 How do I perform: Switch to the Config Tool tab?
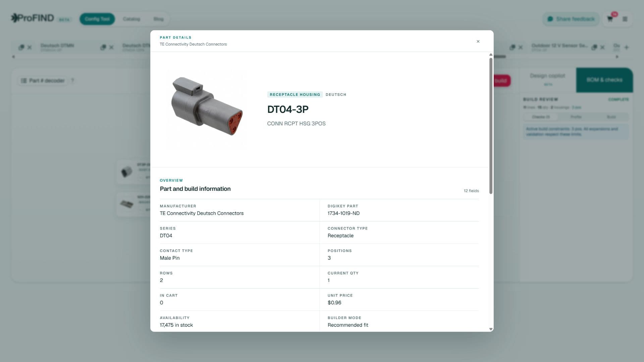(97, 19)
